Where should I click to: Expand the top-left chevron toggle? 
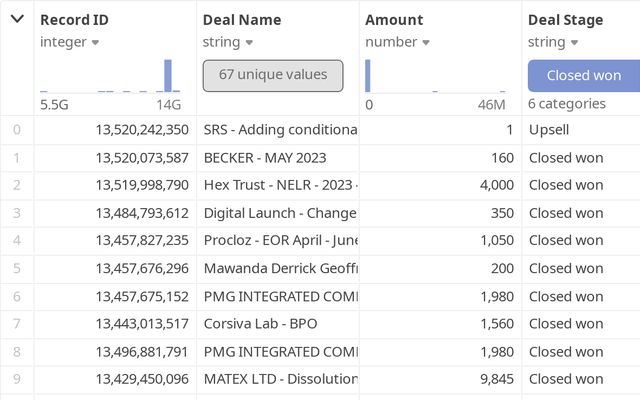tap(17, 19)
